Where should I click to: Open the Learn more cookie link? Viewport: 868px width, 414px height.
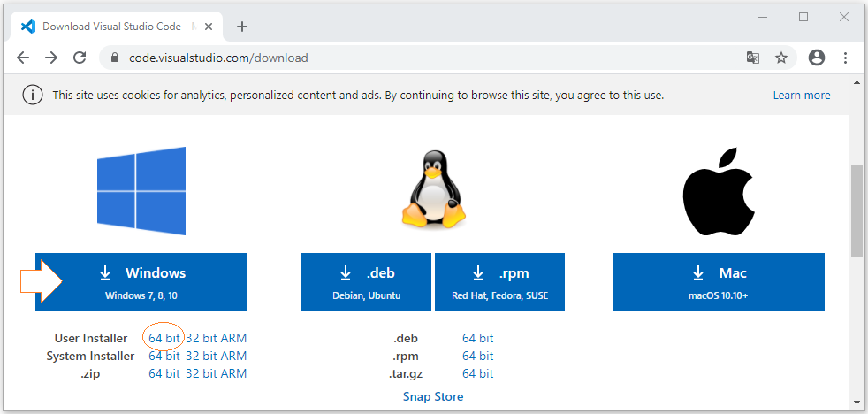click(802, 96)
